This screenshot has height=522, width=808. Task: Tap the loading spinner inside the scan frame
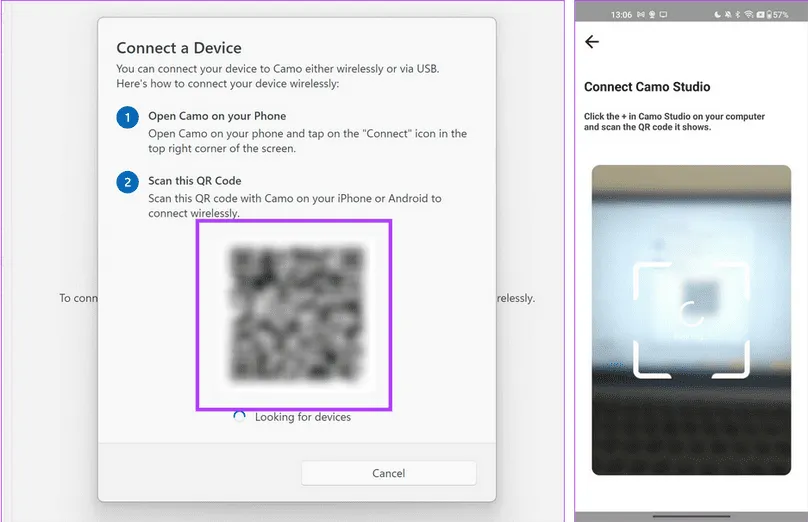[x=690, y=313]
